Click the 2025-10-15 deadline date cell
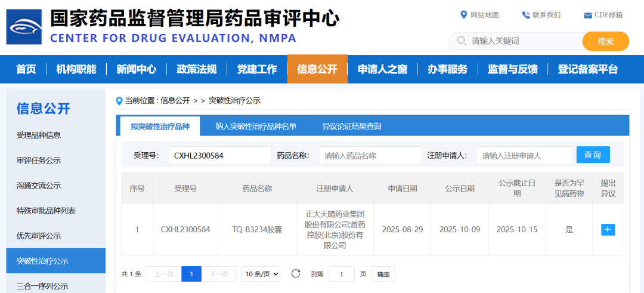 [x=516, y=229]
